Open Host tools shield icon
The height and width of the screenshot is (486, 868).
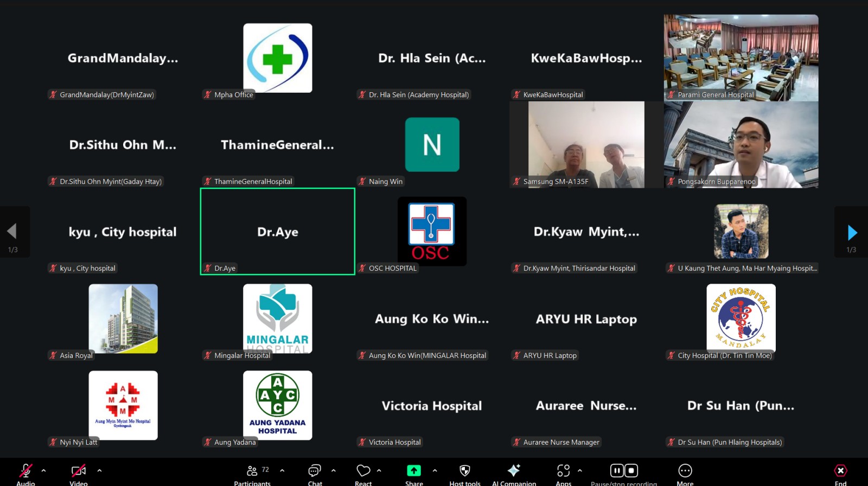(x=465, y=471)
